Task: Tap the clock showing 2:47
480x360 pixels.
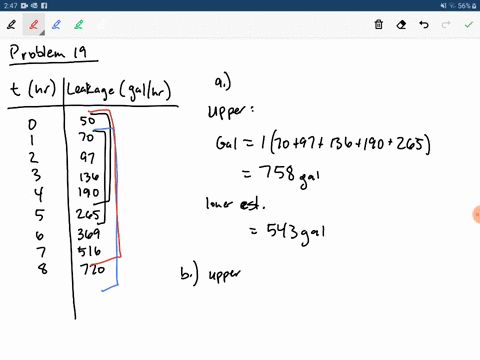Action: pos(10,6)
